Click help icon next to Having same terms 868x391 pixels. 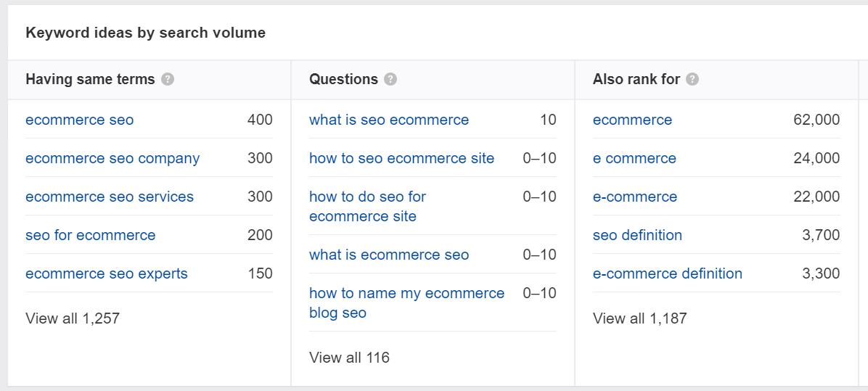coord(168,80)
